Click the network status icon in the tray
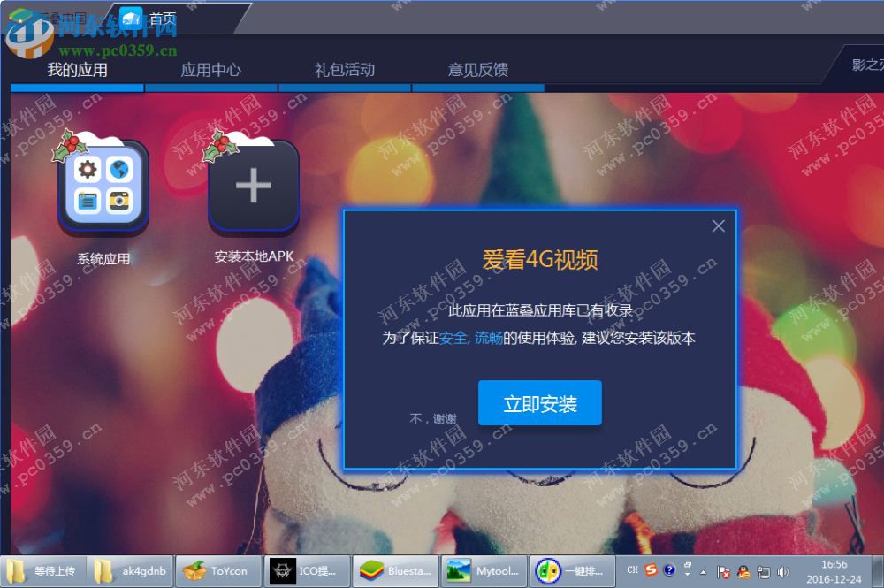 coord(762,572)
